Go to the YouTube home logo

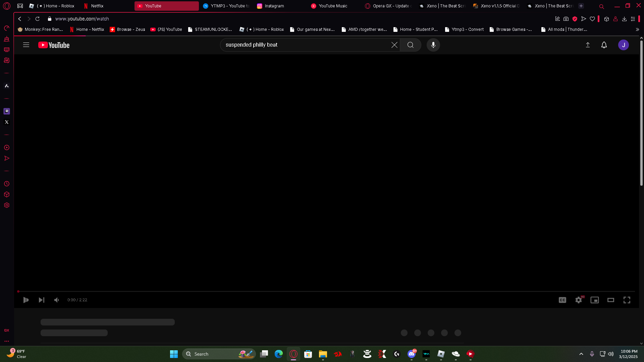[x=54, y=45]
